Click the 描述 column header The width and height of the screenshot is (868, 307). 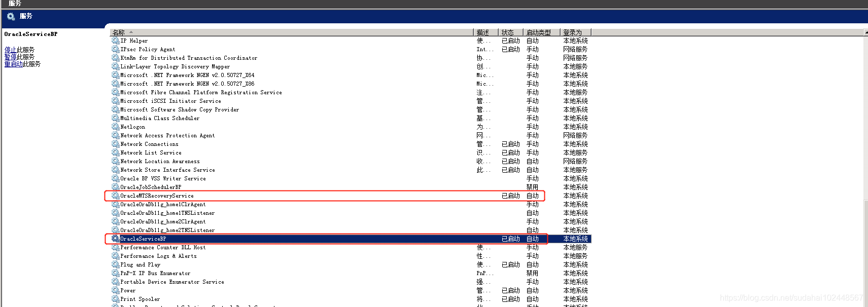pyautogui.click(x=486, y=32)
